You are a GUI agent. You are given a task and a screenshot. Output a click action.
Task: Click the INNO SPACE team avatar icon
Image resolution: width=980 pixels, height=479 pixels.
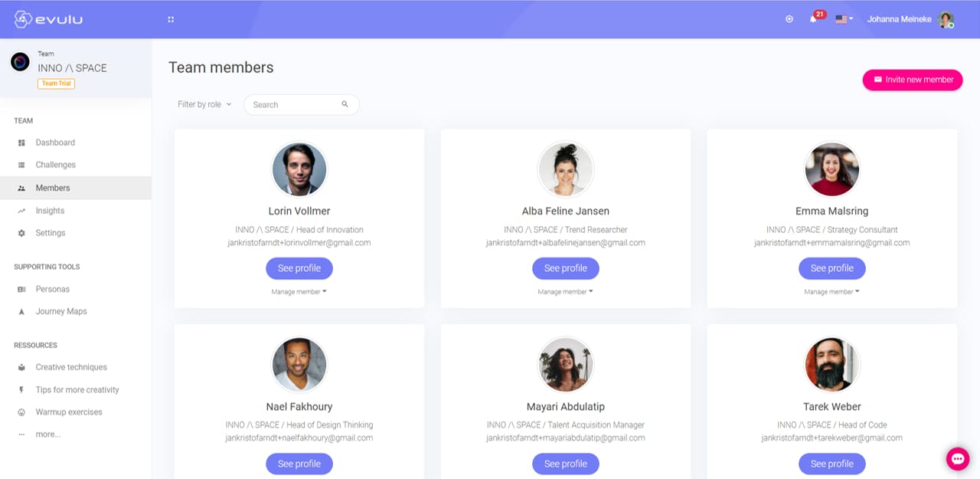pos(20,62)
